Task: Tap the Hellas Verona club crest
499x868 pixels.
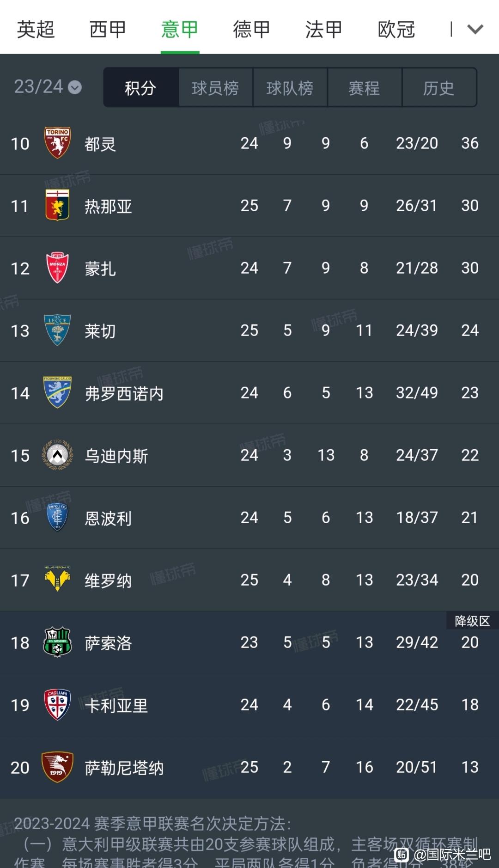Action: (57, 580)
